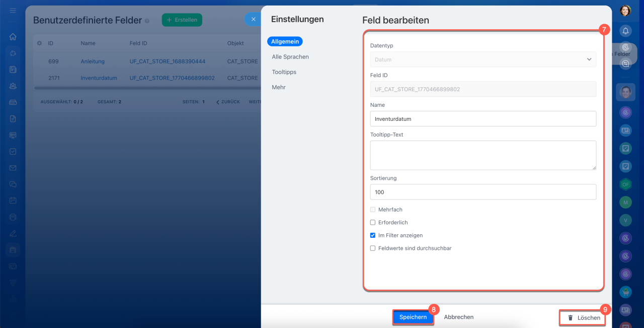Click the trash icon on Löschen button

pyautogui.click(x=571, y=318)
